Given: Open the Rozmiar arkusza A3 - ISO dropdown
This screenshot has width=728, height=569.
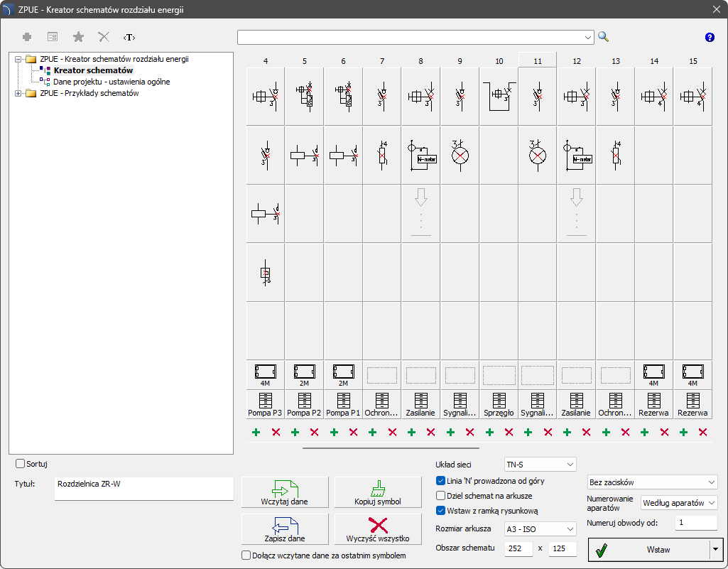Looking at the screenshot, I should (540, 529).
